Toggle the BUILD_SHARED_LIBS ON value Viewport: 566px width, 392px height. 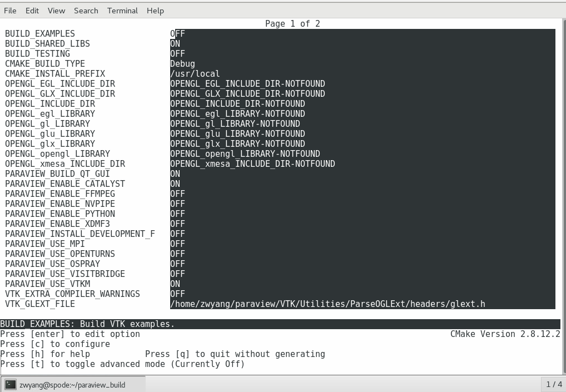pyautogui.click(x=175, y=44)
